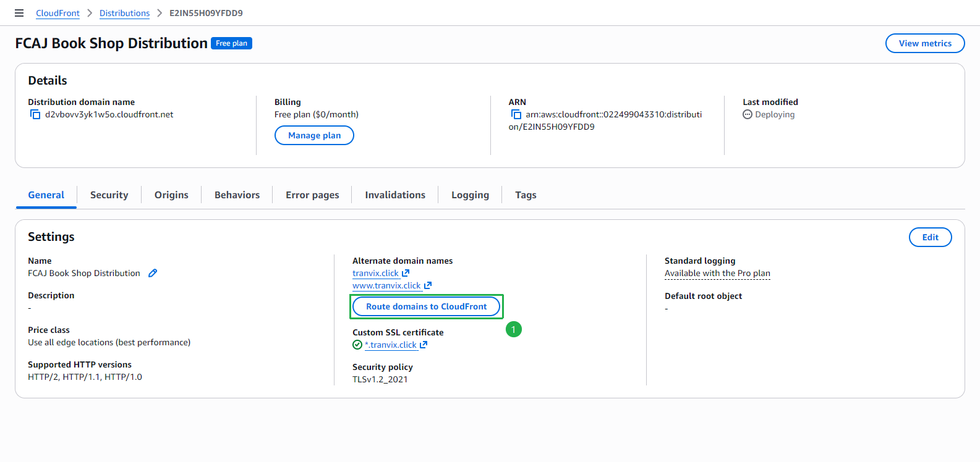Viewport: 980px width, 462px height.
Task: Click the Manage plan button
Action: point(314,135)
